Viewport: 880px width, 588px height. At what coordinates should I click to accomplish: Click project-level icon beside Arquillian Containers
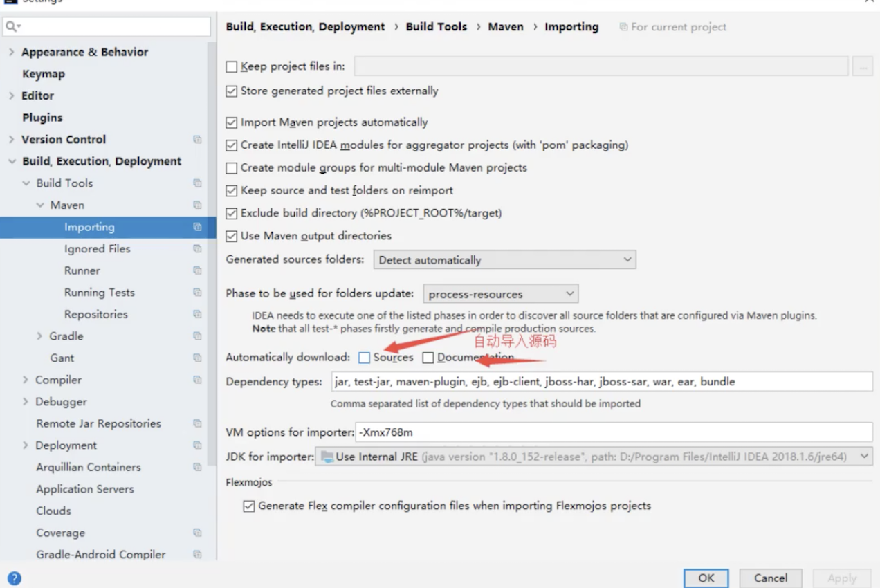pyautogui.click(x=197, y=468)
